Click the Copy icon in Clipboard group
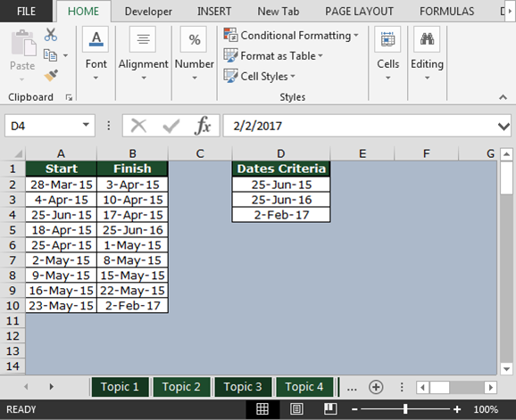Screen dimensions: 516x420 (x=50, y=55)
